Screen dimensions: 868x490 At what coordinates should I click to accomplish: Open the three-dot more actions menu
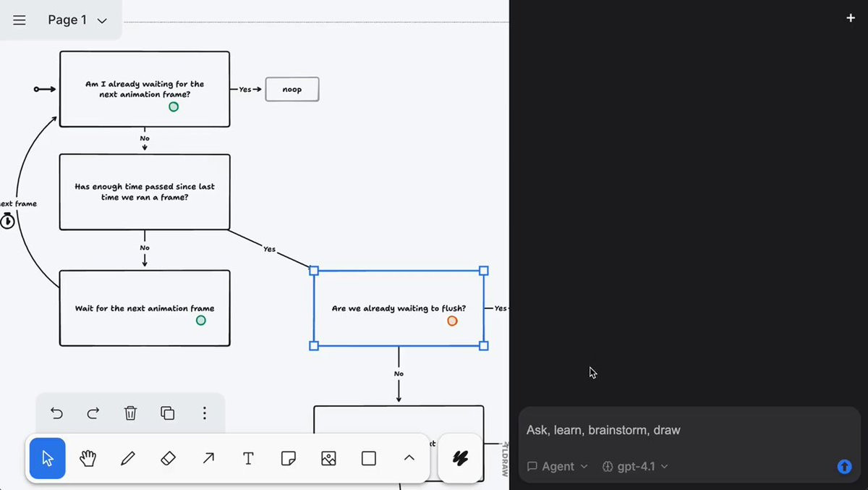point(205,413)
